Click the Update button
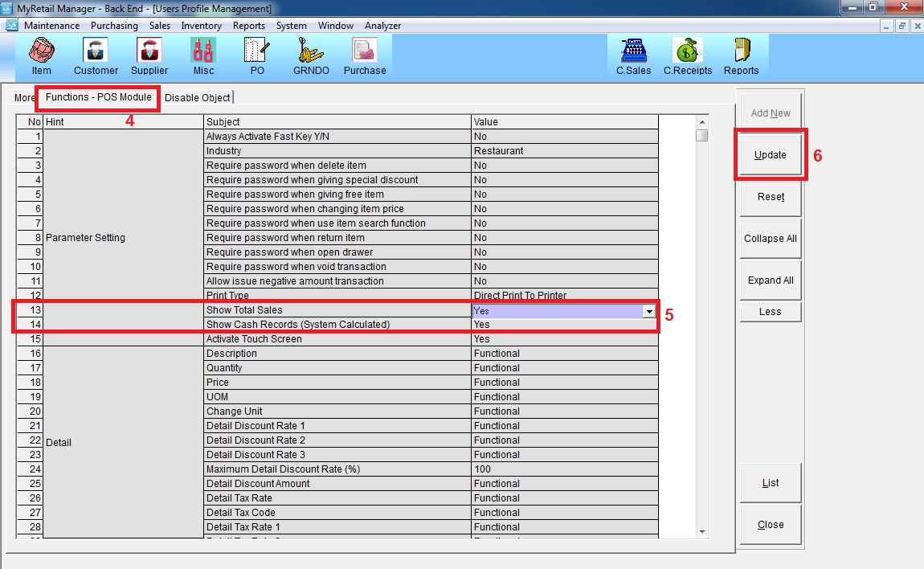This screenshot has height=569, width=924. 771,155
